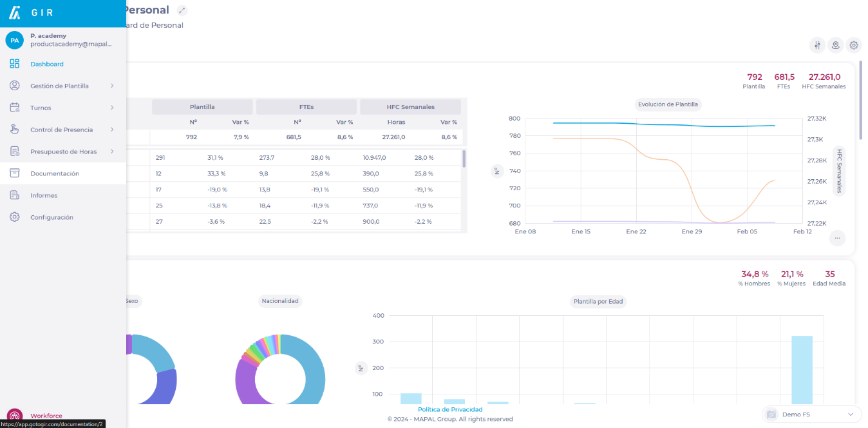This screenshot has height=428, width=868.
Task: Click the PA user avatar
Action: pyautogui.click(x=14, y=40)
